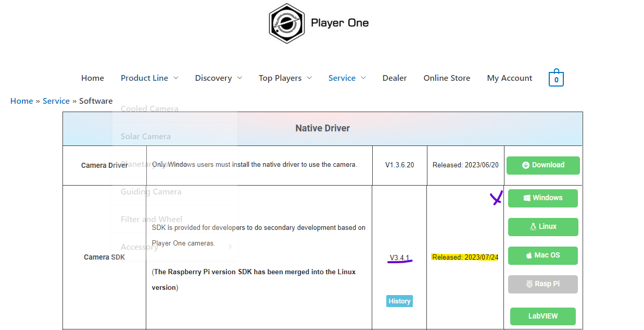Expand the Accessory submenu arrow
The image size is (644, 330).
pyautogui.click(x=230, y=247)
